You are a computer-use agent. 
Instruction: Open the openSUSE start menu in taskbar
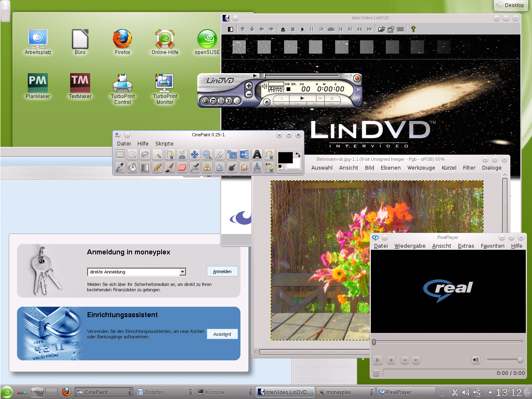coord(7,392)
